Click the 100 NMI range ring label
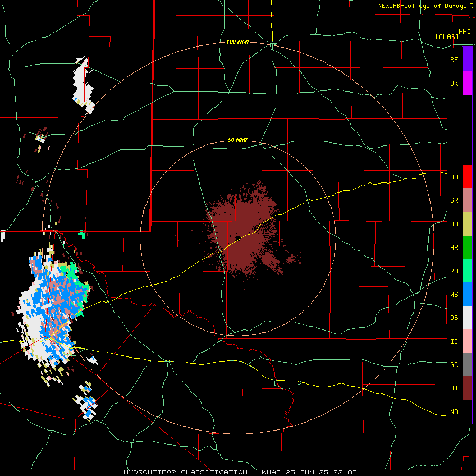 [237, 42]
